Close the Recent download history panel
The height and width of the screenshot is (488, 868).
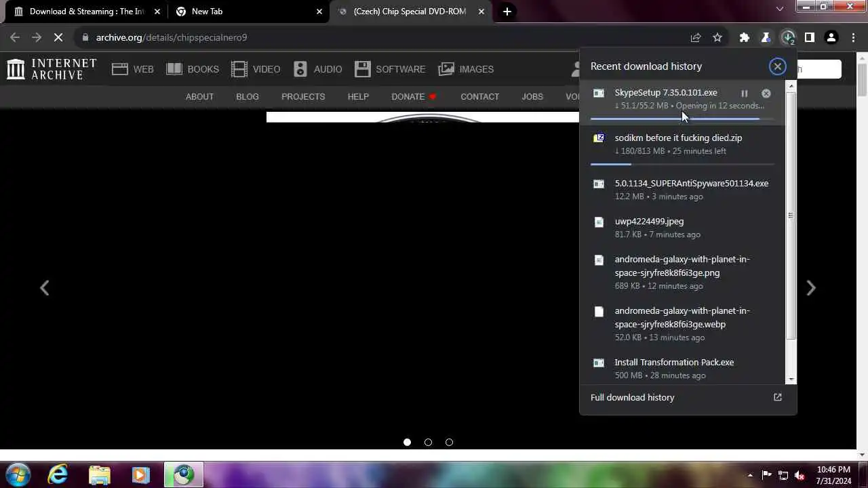click(778, 66)
